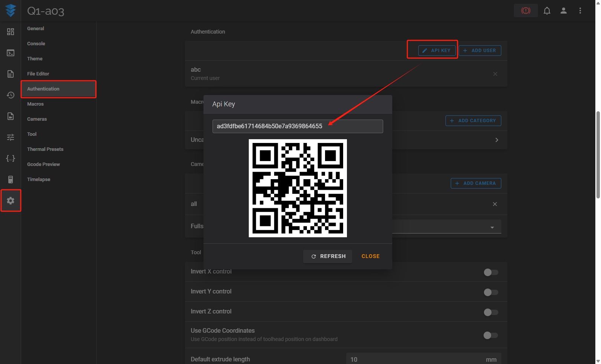Click the Refresh API key button
Image resolution: width=601 pixels, height=364 pixels.
pos(328,256)
